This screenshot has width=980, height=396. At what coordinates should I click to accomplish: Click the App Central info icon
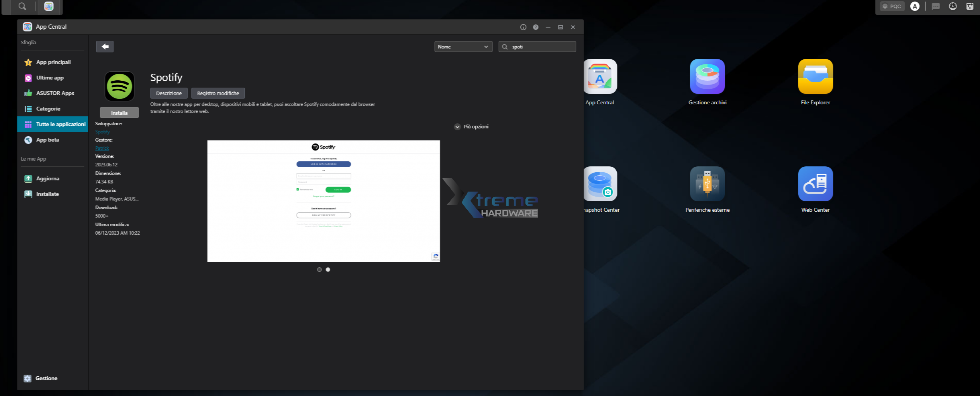click(523, 27)
